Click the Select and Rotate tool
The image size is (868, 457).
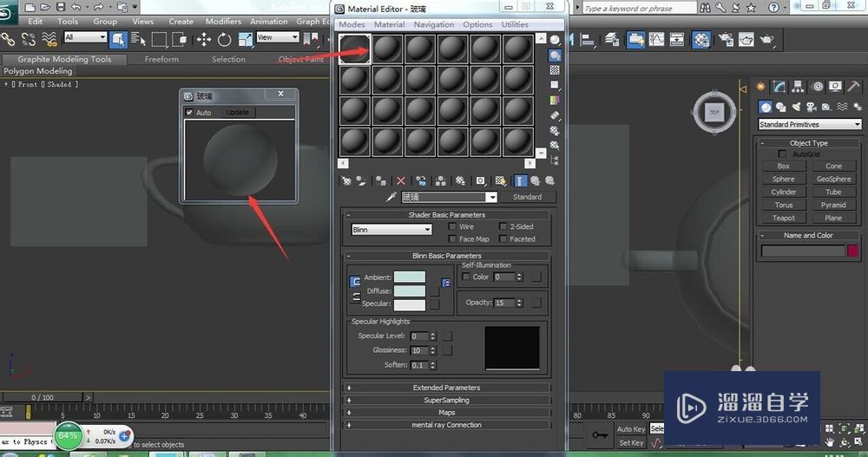click(224, 39)
